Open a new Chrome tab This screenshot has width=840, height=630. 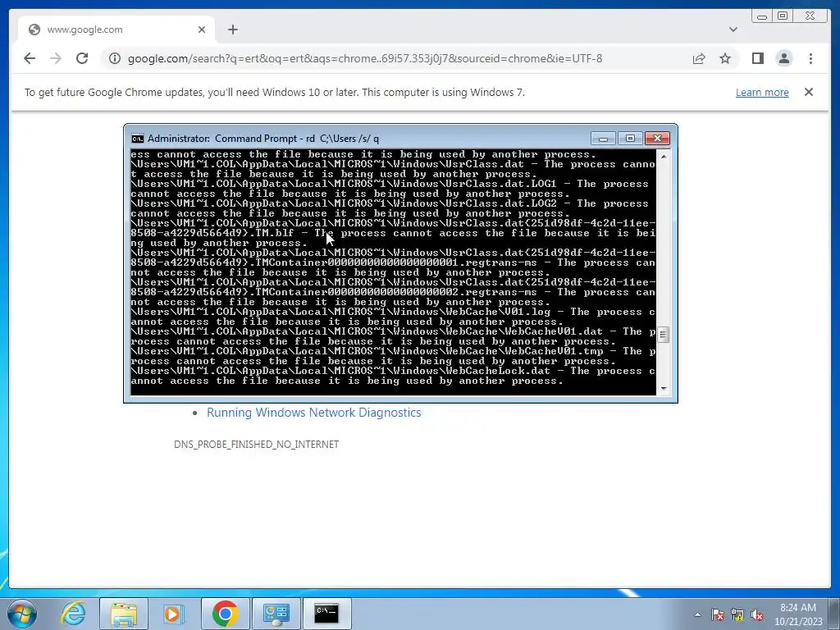pos(232,30)
